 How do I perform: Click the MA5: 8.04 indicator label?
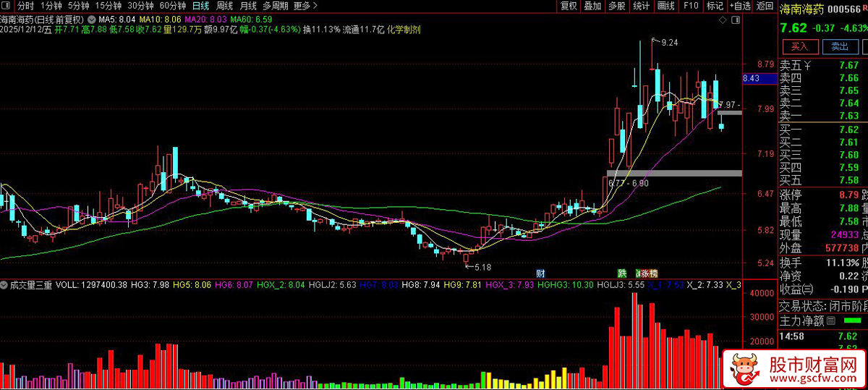117,20
